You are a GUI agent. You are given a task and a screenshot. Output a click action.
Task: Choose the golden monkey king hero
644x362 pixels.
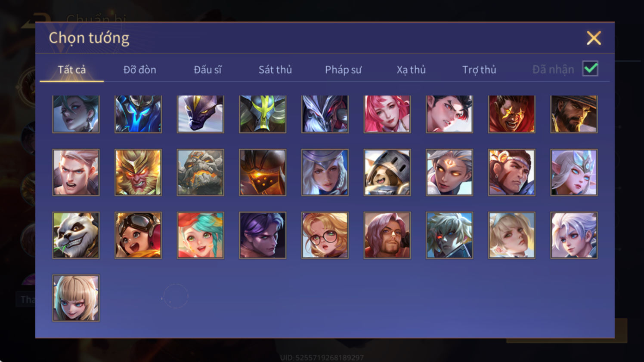[138, 172]
